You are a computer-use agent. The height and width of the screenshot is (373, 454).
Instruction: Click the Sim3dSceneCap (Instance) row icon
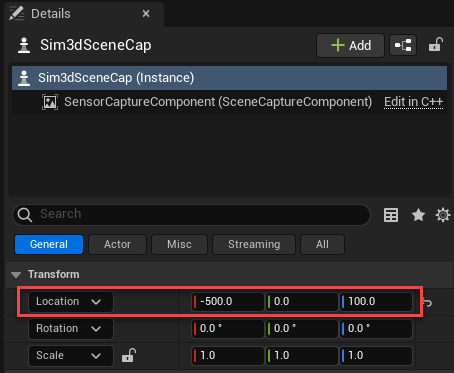24,78
